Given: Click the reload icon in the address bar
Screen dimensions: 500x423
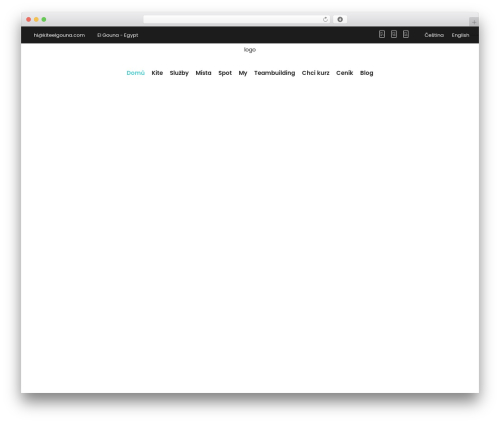Looking at the screenshot, I should pyautogui.click(x=325, y=20).
